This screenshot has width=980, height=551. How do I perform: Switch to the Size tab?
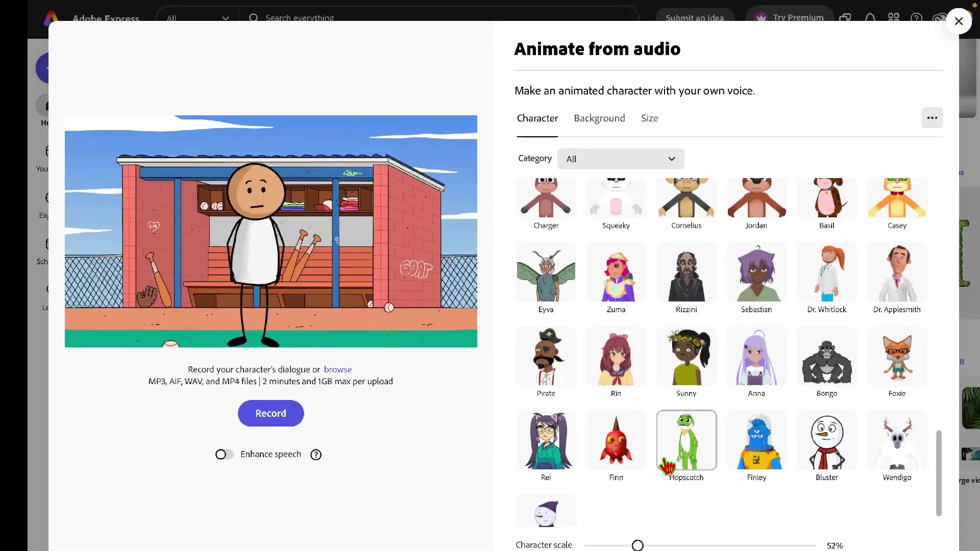coord(649,118)
